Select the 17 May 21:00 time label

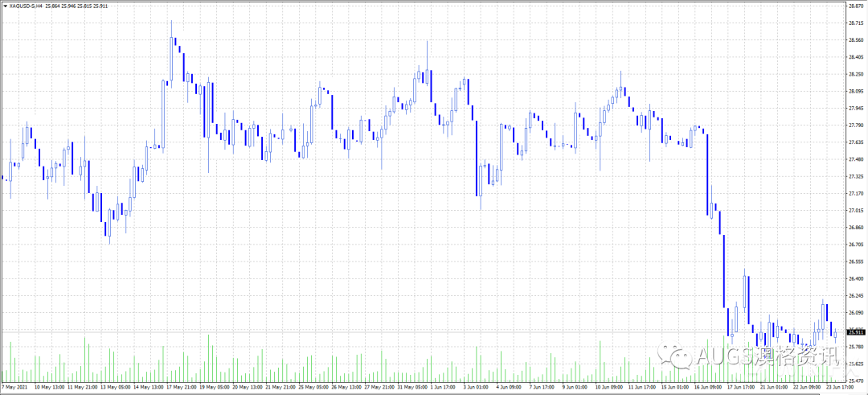182,386
